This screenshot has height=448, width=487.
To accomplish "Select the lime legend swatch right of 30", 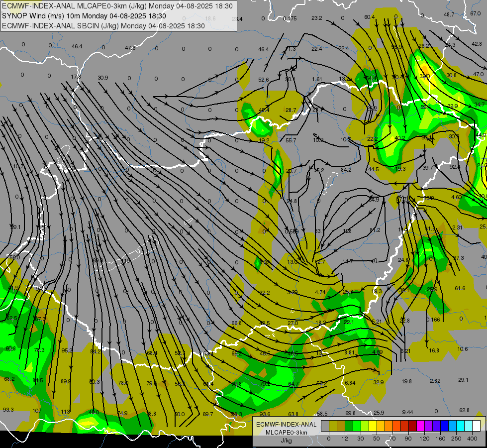I will click(x=365, y=426).
